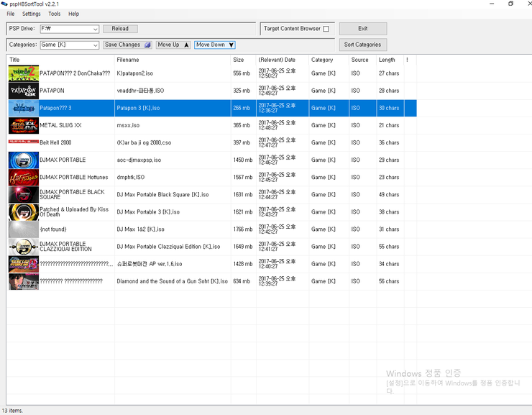This screenshot has height=415, width=532.
Task: Click the Save Changes button
Action: [x=127, y=45]
